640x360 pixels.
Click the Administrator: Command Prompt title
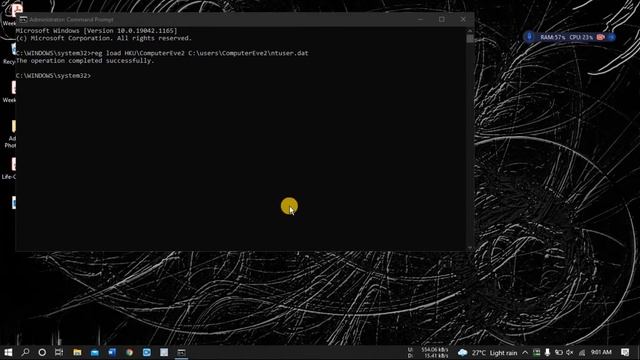tap(71, 19)
